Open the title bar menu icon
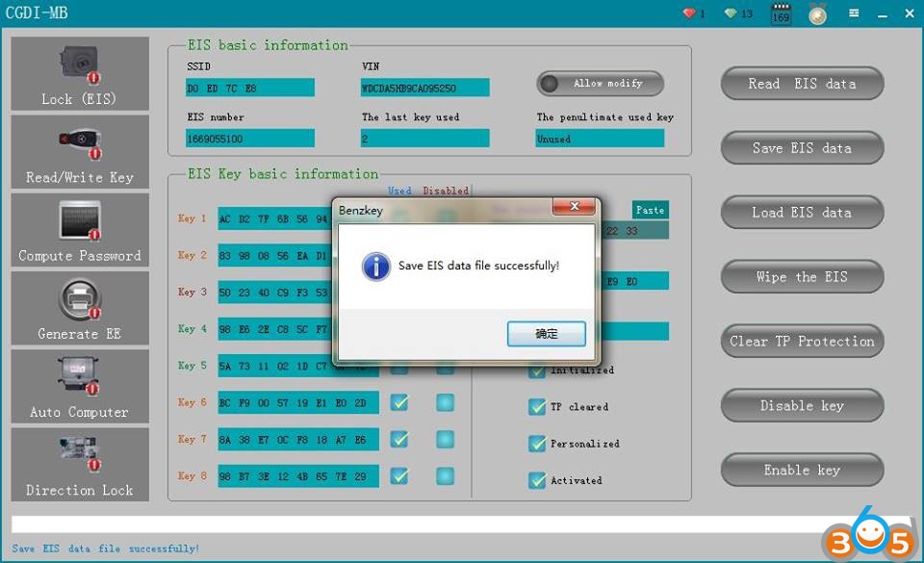The height and width of the screenshot is (563, 924). click(x=854, y=13)
